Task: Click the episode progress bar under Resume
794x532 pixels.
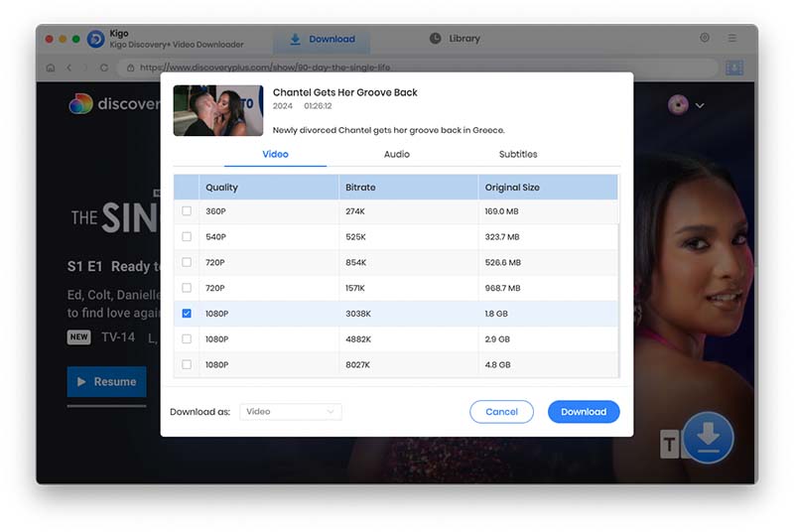Action: (107, 406)
